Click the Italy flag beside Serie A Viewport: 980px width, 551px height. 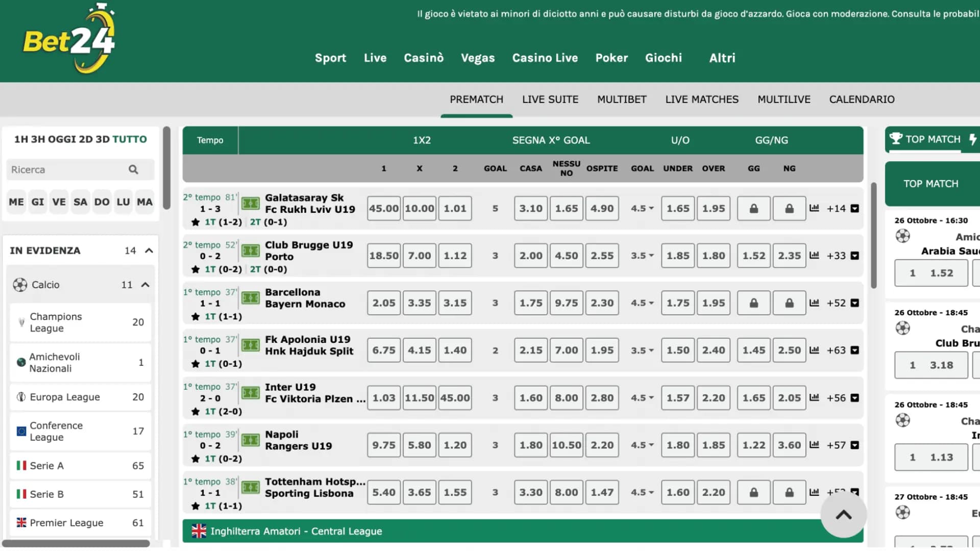(x=20, y=465)
